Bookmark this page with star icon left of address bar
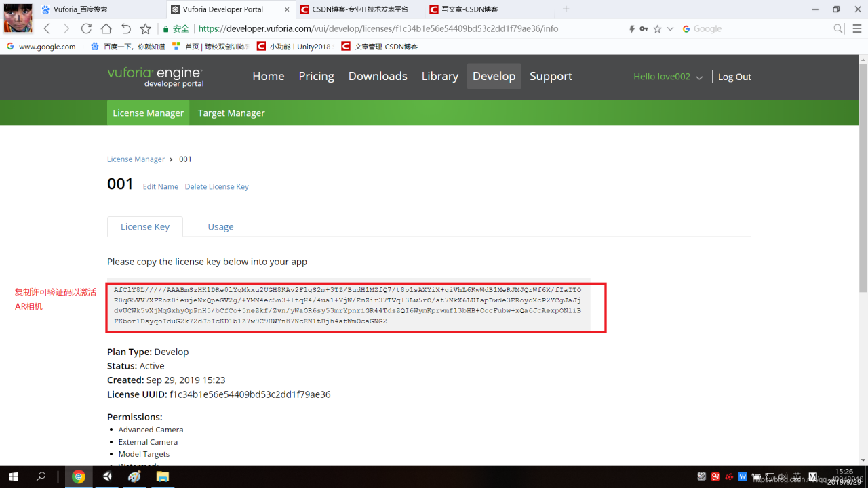The width and height of the screenshot is (868, 488). (145, 28)
